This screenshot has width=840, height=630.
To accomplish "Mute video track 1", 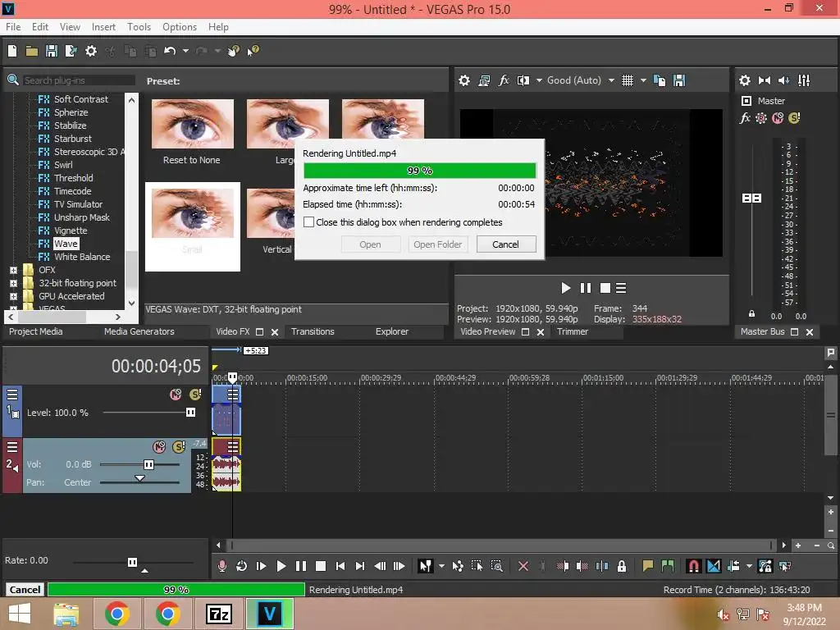I will [x=176, y=395].
